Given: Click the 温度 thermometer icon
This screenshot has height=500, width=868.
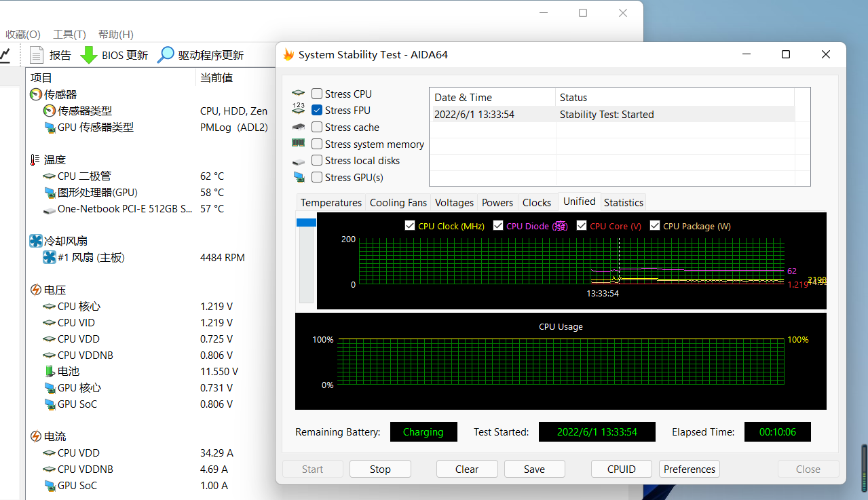Looking at the screenshot, I should 36,159.
